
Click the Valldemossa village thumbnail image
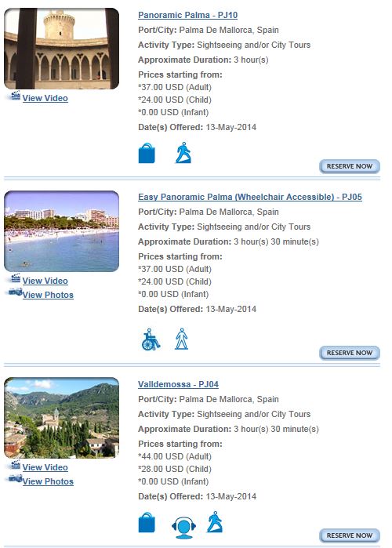click(x=61, y=418)
